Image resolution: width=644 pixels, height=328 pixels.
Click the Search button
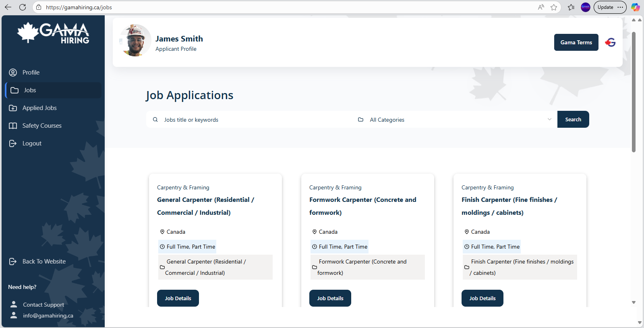(x=573, y=120)
